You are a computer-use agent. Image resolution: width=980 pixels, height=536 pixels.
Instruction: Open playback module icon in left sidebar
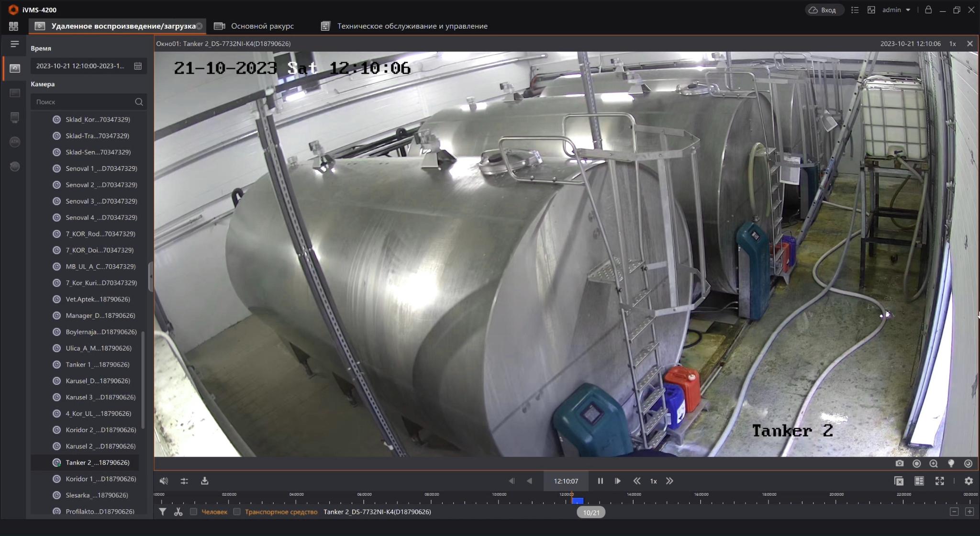pos(15,68)
